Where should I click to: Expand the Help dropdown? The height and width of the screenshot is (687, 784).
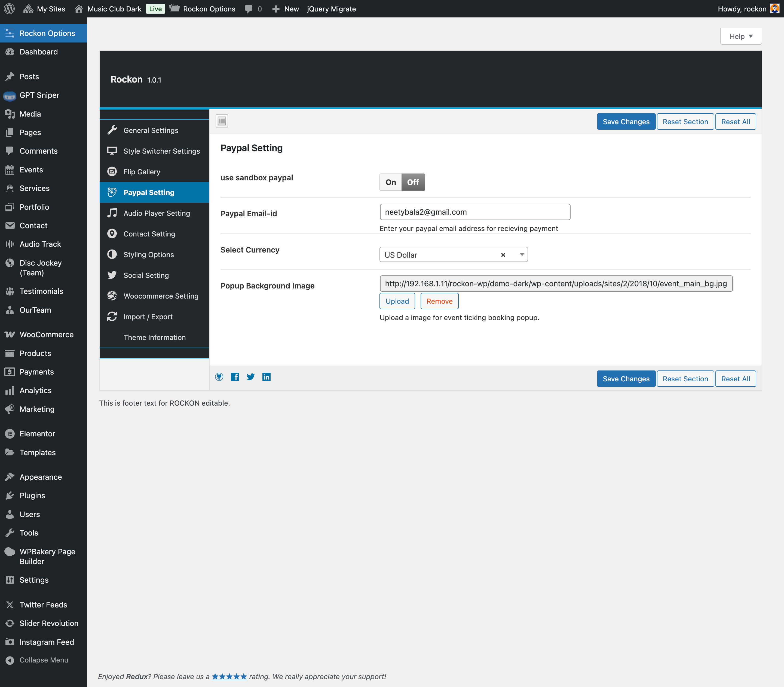click(741, 37)
